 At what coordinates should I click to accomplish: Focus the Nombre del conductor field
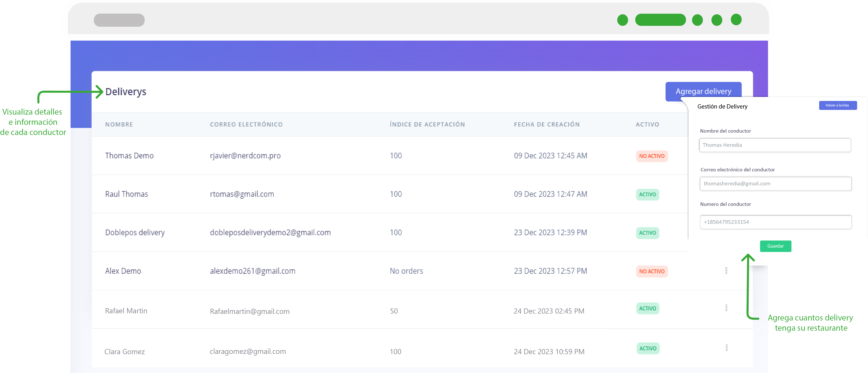(x=775, y=145)
